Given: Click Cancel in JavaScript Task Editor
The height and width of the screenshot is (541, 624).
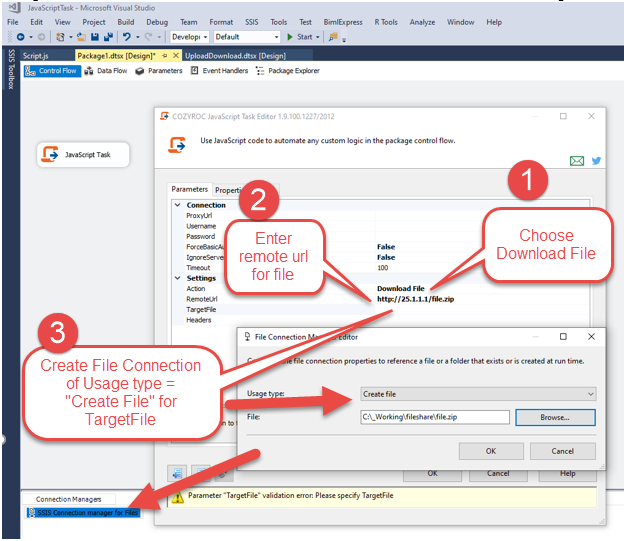Looking at the screenshot, I should coord(498,475).
